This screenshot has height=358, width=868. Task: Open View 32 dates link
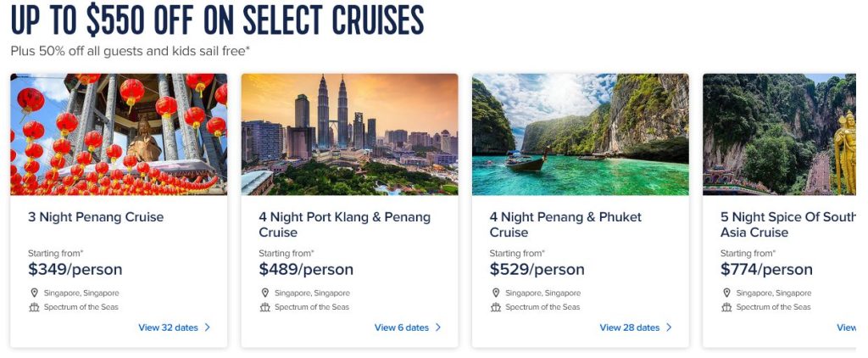[x=168, y=327]
